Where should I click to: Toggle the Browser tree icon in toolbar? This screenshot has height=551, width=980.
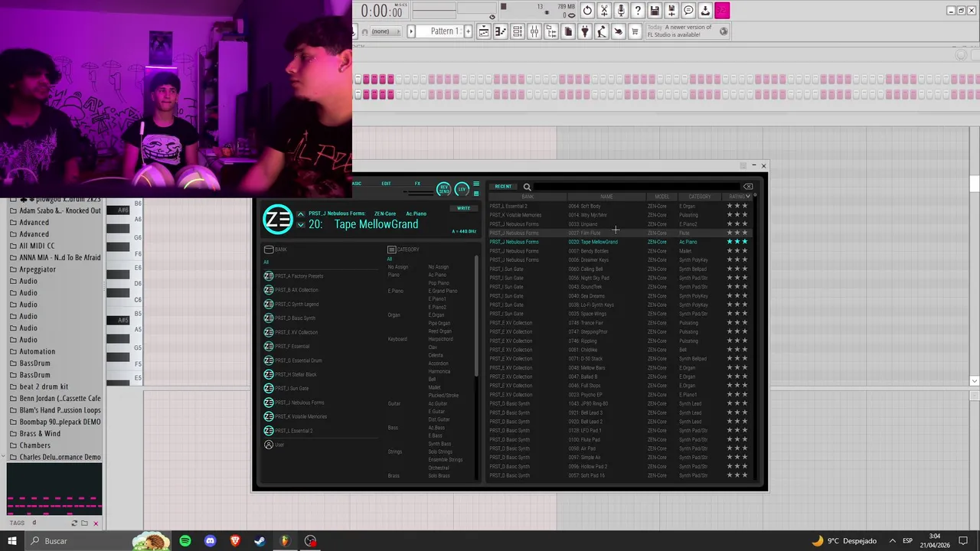[551, 31]
